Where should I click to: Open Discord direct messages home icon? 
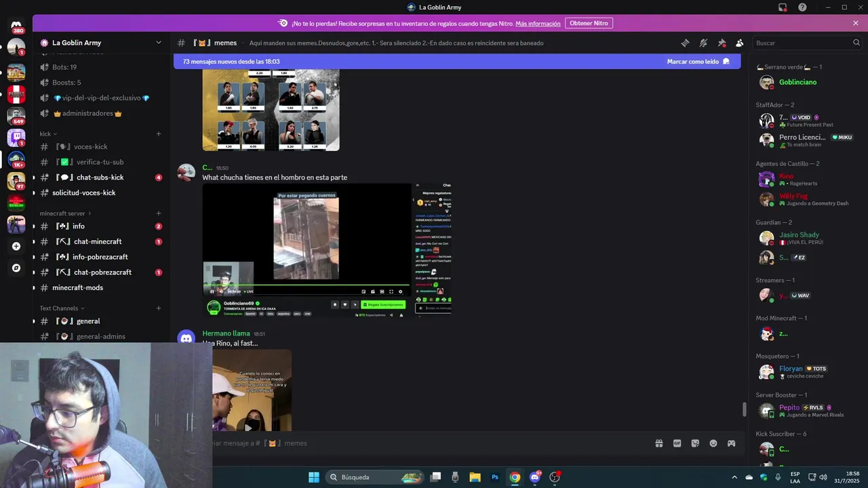click(x=16, y=25)
